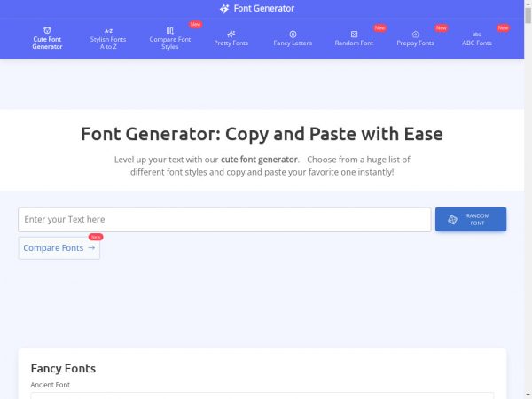Click the abc icon above ABC Fonts
Screen dimensions: 532x399
pos(477,35)
